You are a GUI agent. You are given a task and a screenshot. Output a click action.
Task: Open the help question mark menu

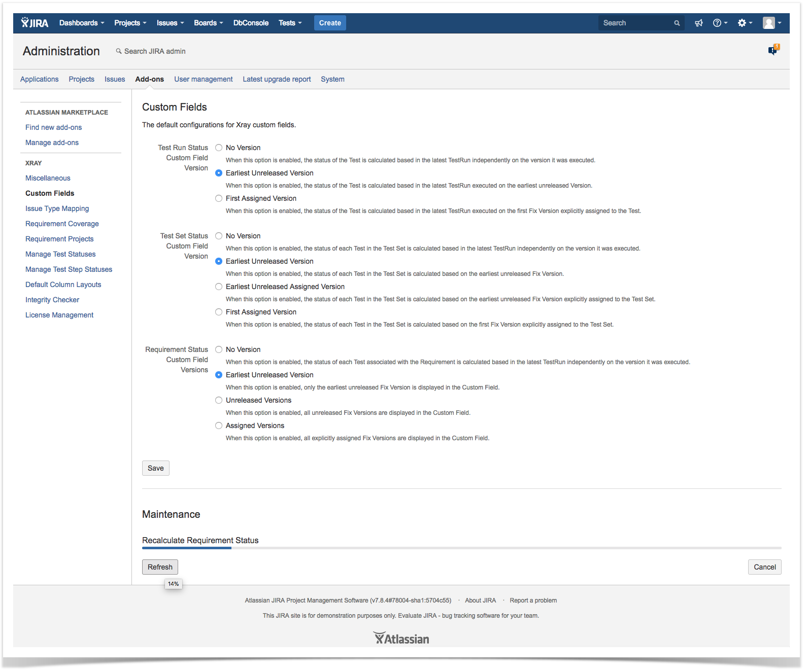click(720, 23)
